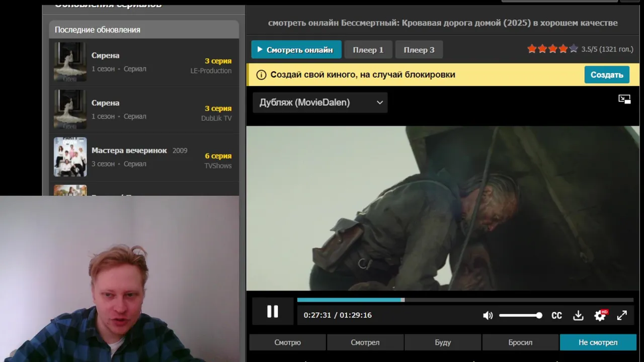Mark movie as Бросил

pos(520,342)
